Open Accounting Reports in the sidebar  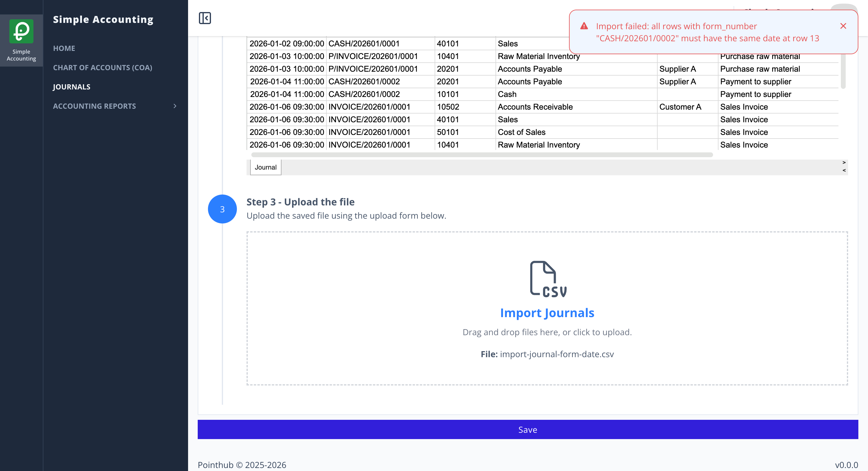[x=94, y=106]
